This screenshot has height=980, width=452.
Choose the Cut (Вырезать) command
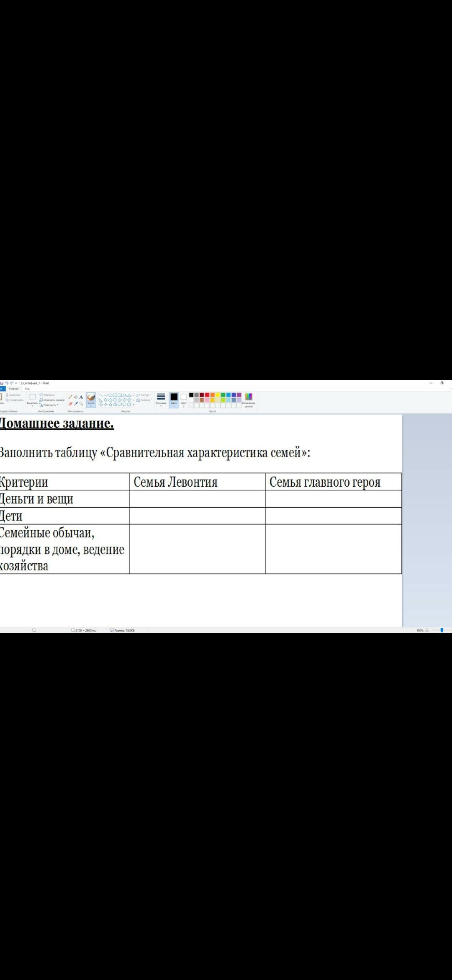click(13, 395)
